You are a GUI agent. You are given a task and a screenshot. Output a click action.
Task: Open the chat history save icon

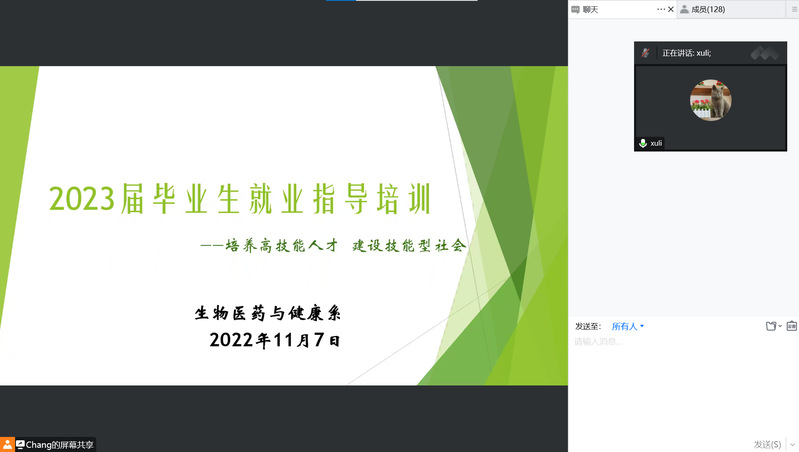tap(791, 326)
